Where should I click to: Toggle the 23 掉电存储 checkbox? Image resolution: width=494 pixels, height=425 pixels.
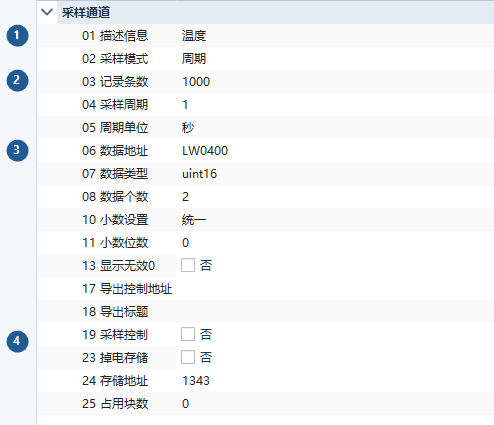pos(188,357)
